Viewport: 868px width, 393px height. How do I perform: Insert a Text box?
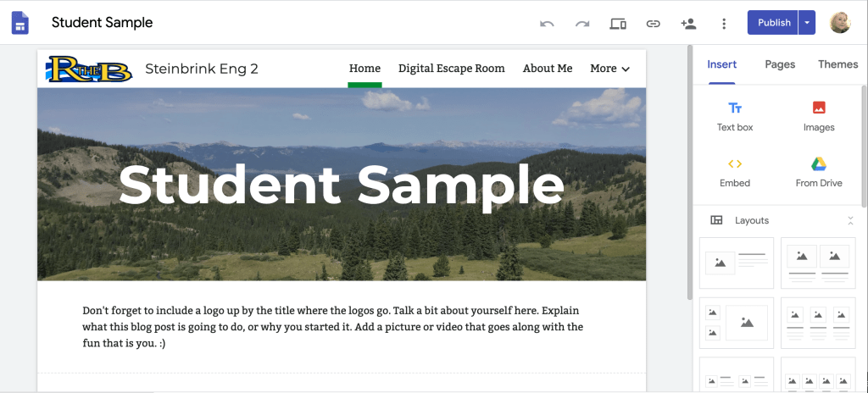tap(735, 117)
